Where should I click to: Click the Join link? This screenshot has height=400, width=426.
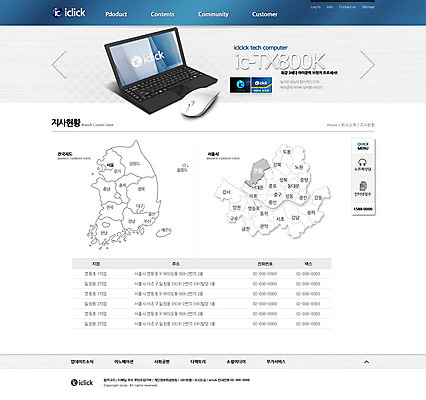tap(330, 7)
